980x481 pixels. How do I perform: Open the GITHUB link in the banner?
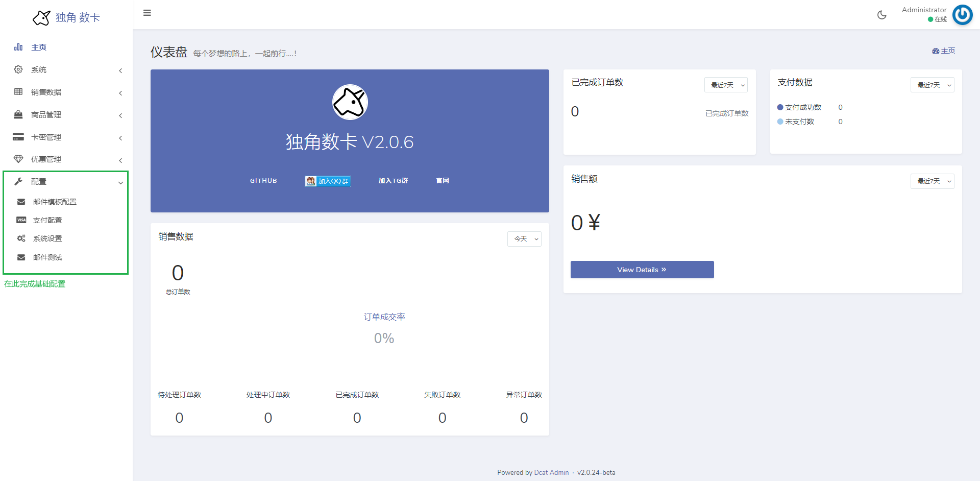263,181
